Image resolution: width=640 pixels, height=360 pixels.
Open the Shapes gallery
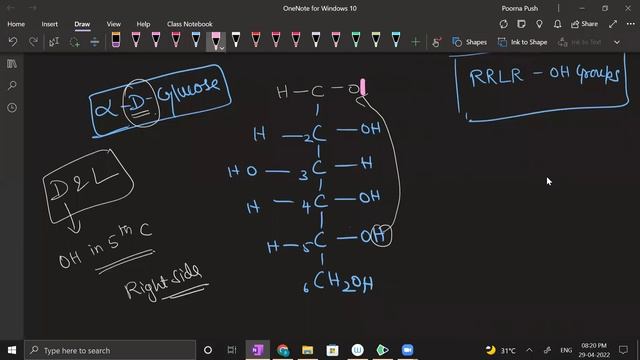click(470, 42)
